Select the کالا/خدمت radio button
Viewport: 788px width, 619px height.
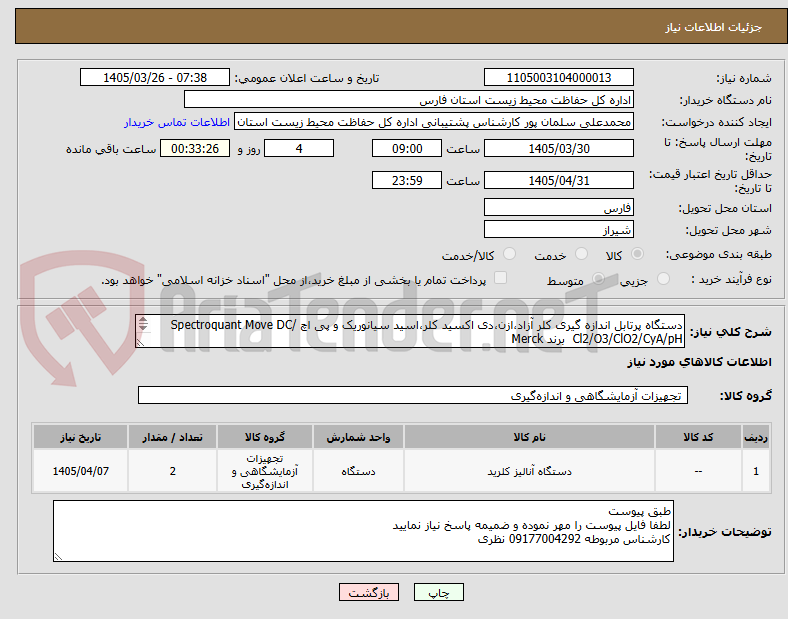point(509,254)
